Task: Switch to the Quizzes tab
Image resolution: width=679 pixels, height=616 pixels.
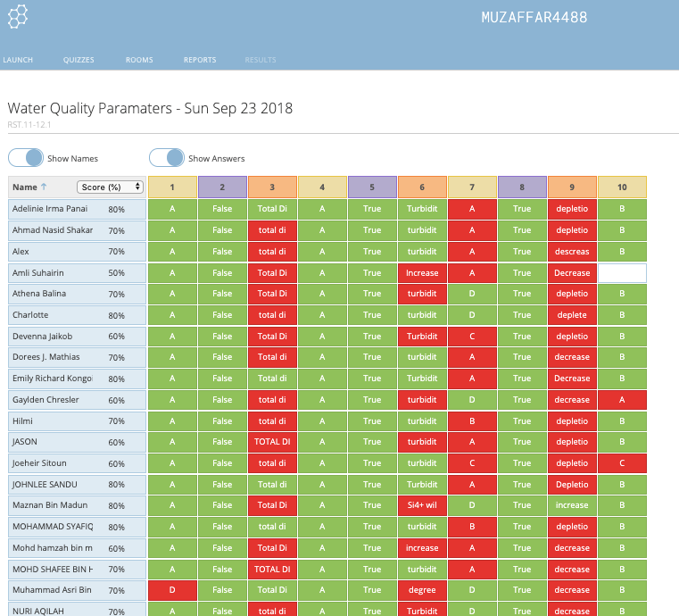Action: 79,60
